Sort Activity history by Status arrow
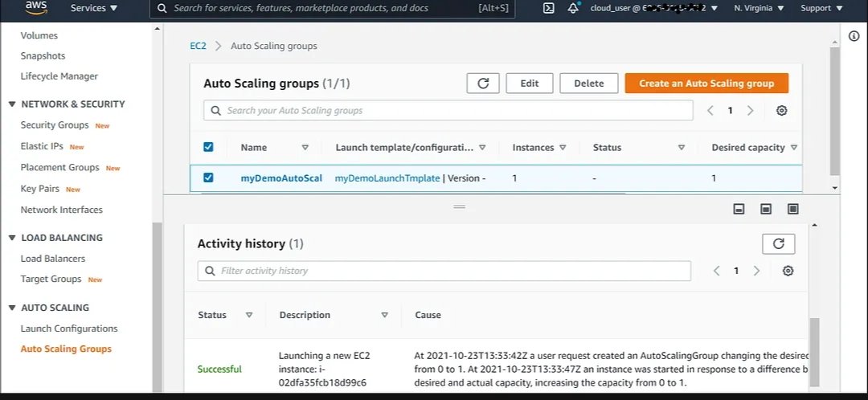 [249, 315]
